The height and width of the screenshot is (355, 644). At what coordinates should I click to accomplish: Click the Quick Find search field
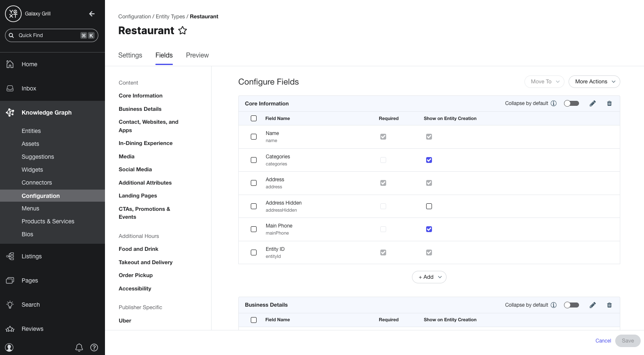click(x=52, y=35)
